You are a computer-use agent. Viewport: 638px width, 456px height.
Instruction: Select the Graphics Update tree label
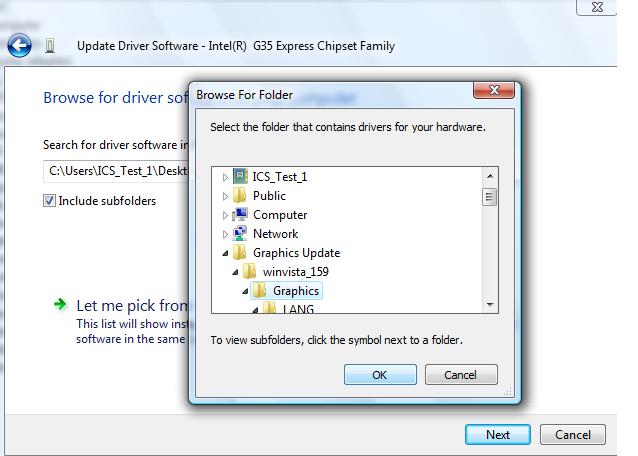296,253
